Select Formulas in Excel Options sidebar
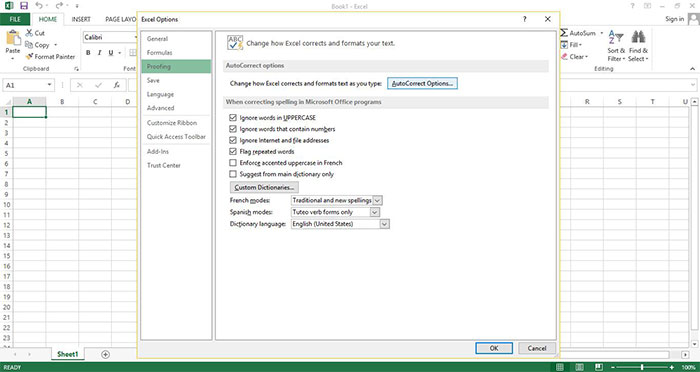 tap(159, 53)
